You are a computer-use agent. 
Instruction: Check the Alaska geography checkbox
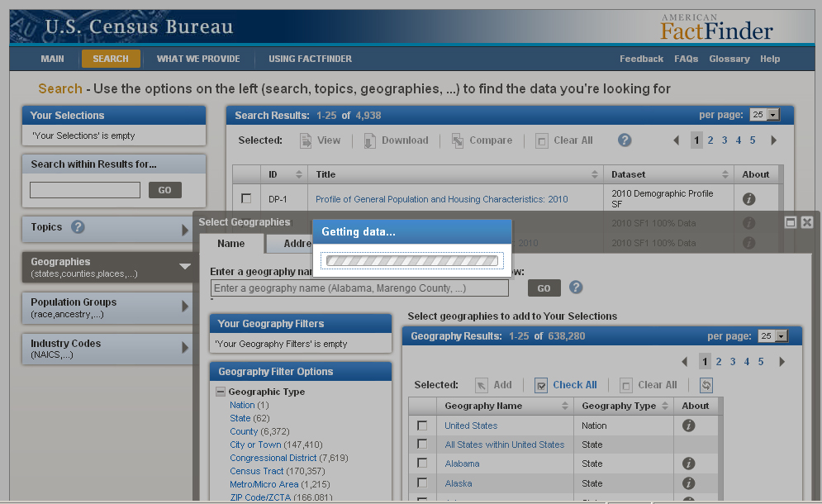point(422,483)
